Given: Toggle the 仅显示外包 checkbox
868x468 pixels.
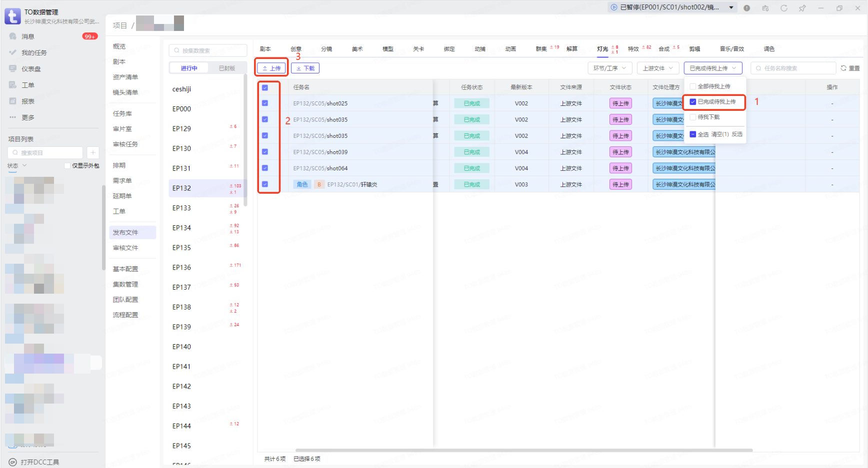Looking at the screenshot, I should 67,166.
